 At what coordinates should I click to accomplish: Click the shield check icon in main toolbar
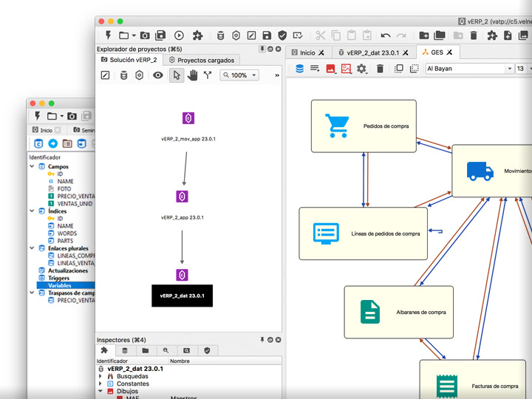[282, 35]
